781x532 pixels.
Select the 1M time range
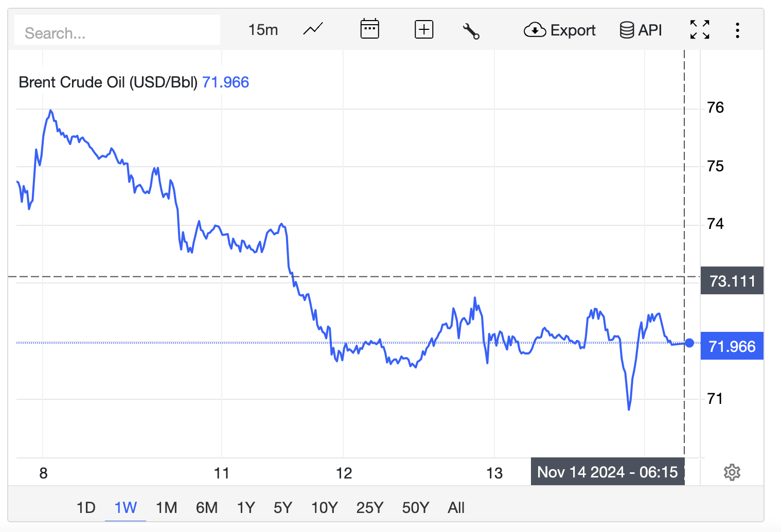[166, 508]
